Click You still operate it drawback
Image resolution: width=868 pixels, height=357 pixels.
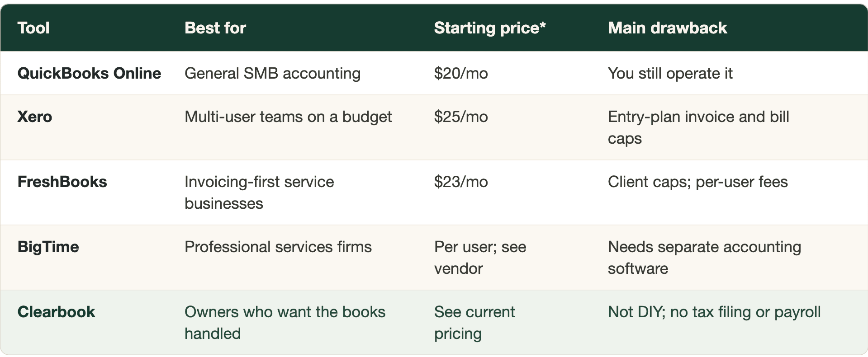point(670,73)
